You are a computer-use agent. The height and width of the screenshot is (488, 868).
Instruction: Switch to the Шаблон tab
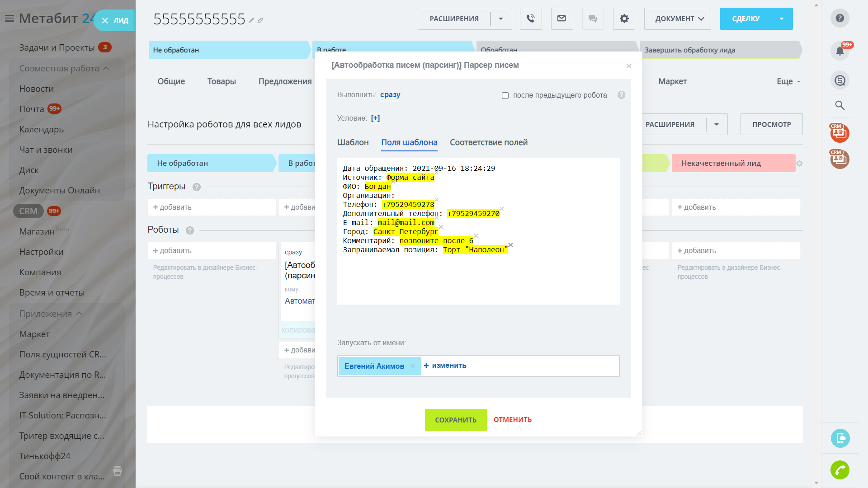coord(353,142)
